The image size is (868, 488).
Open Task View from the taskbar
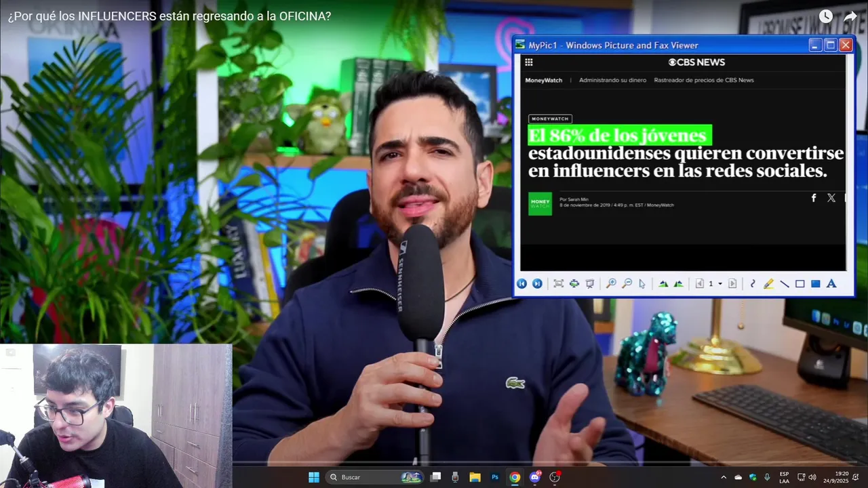click(x=436, y=477)
